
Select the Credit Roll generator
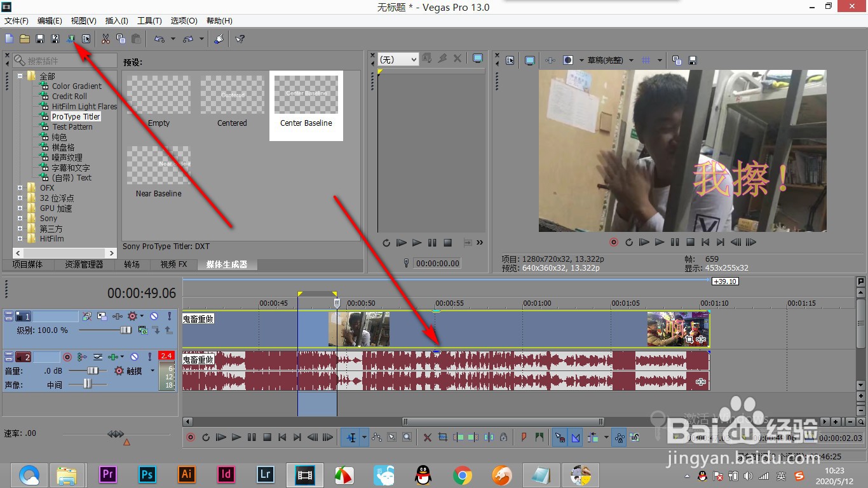tap(69, 97)
